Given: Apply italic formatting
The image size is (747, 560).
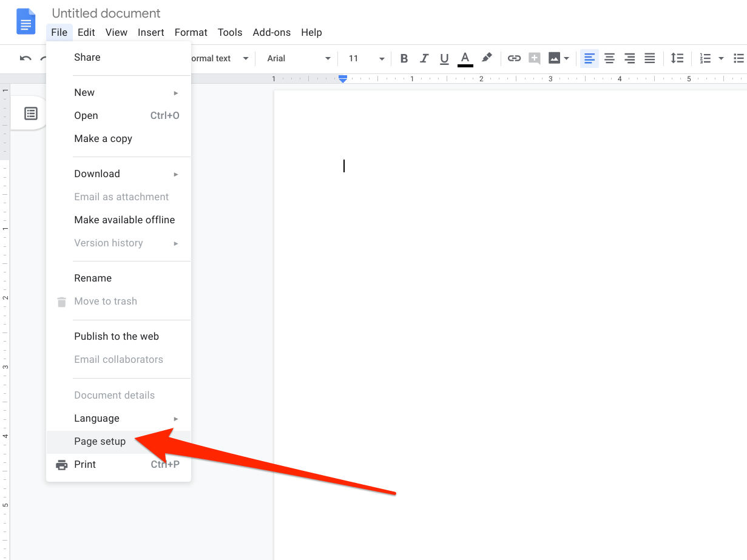Looking at the screenshot, I should (424, 58).
